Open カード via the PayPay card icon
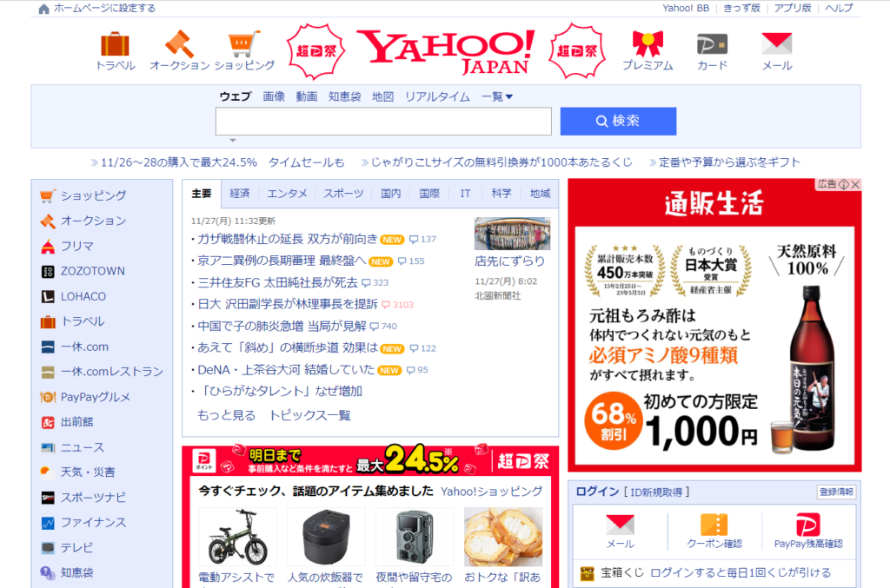This screenshot has height=588, width=890. coord(711,43)
